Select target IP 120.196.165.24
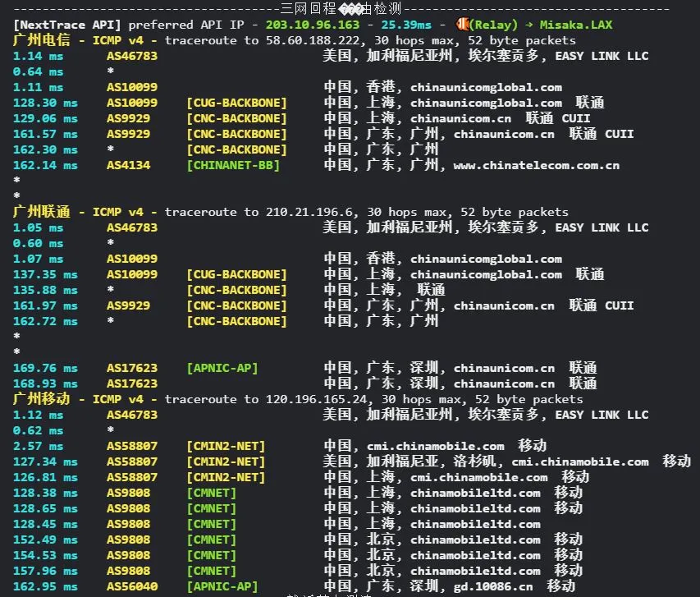This screenshot has width=700, height=597. tap(316, 399)
